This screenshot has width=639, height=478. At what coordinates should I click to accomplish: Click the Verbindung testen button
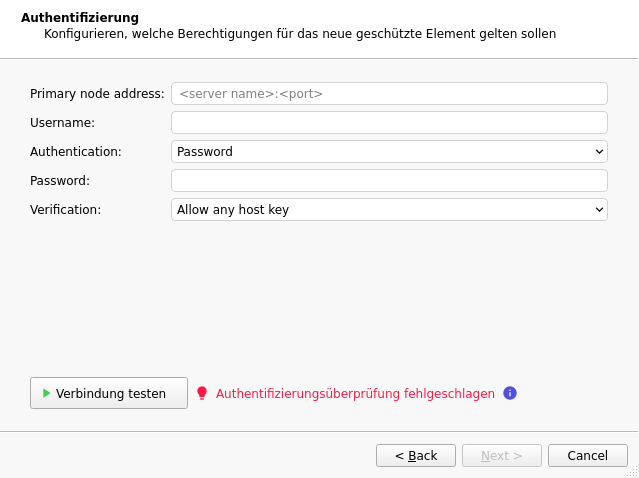click(109, 393)
